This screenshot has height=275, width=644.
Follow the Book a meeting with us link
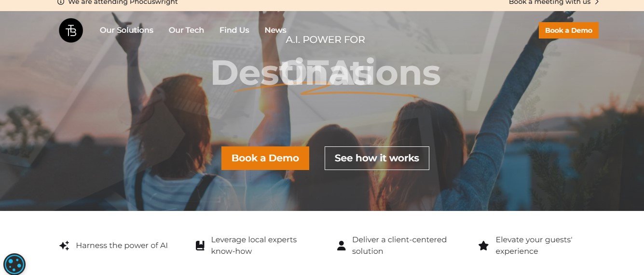pyautogui.click(x=549, y=2)
